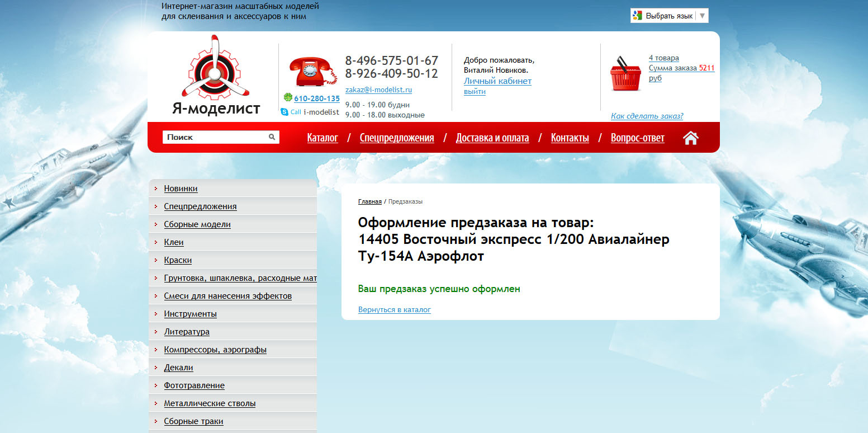Click the Главная breadcrumb link
Viewport: 868px width, 433px height.
(369, 201)
